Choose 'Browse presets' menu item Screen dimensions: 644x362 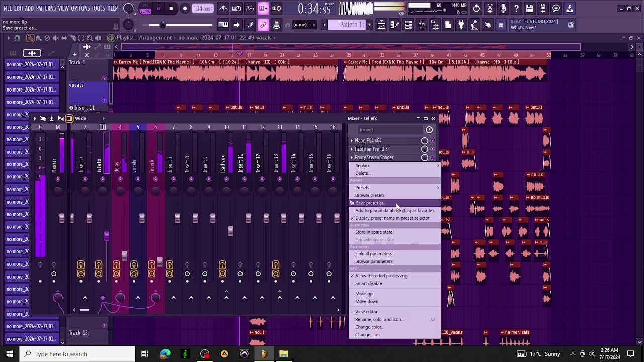click(x=394, y=195)
